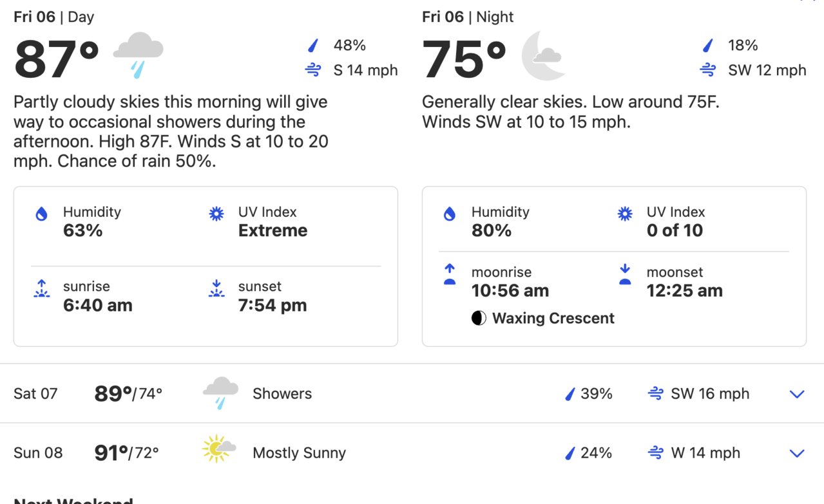The height and width of the screenshot is (504, 824).
Task: Click the moon and cloud night icon
Action: pos(544,56)
